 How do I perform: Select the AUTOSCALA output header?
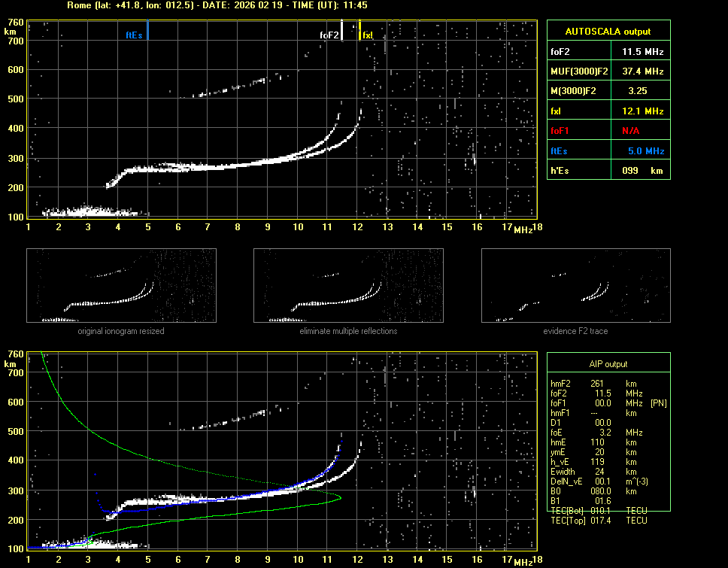[x=608, y=32]
